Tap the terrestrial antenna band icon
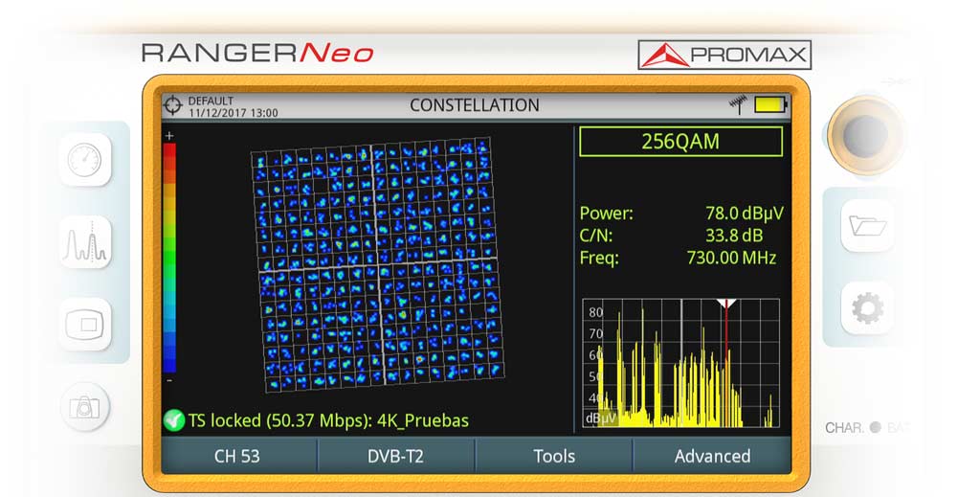Viewport: 980px width, 497px height. coord(738,104)
